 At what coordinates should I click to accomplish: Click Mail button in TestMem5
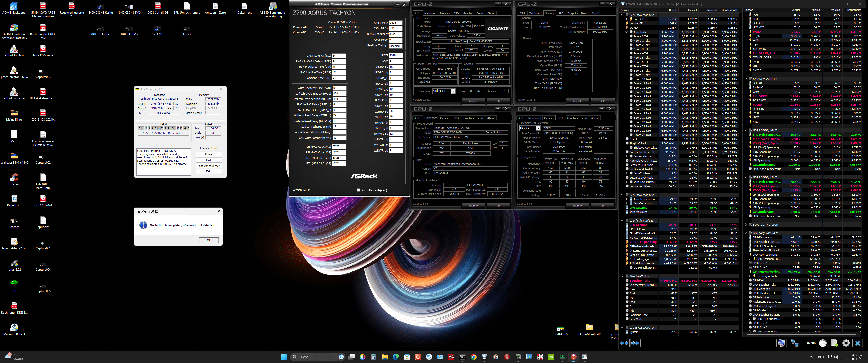[x=209, y=160]
